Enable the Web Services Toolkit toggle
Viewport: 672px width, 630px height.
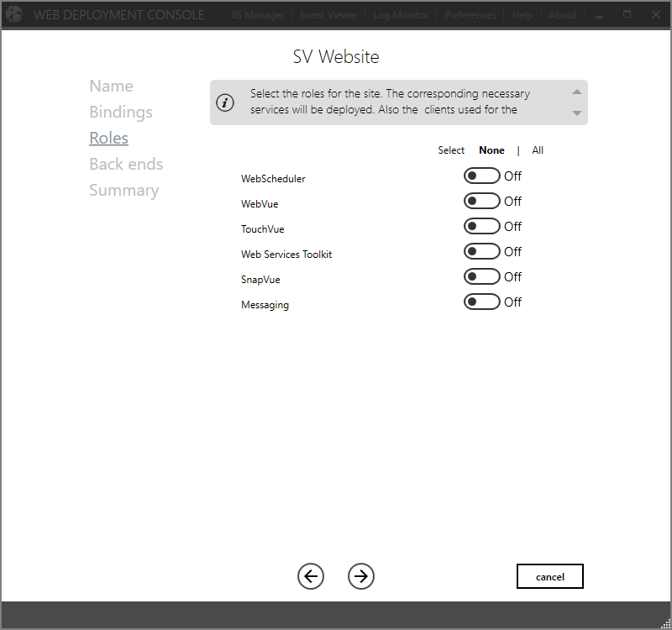[x=482, y=252]
